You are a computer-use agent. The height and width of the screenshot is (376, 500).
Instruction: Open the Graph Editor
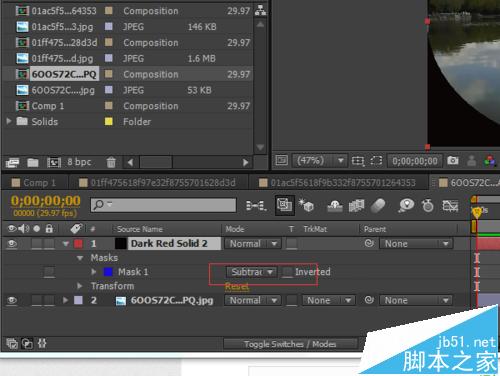(450, 206)
